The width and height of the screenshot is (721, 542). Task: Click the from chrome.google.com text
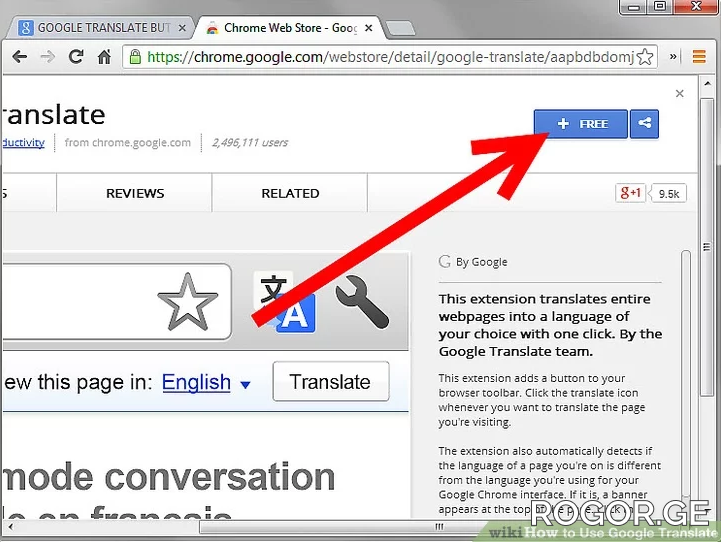[x=127, y=143]
